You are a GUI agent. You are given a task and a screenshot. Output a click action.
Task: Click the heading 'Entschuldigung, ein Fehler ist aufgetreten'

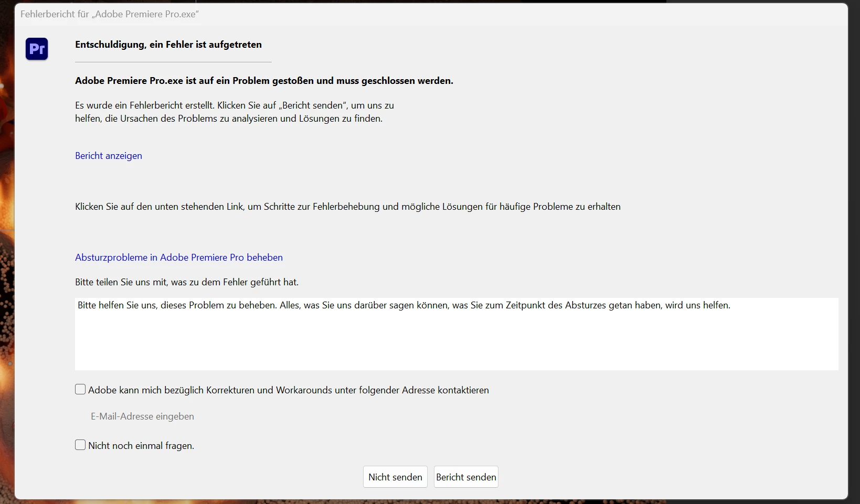click(x=168, y=45)
